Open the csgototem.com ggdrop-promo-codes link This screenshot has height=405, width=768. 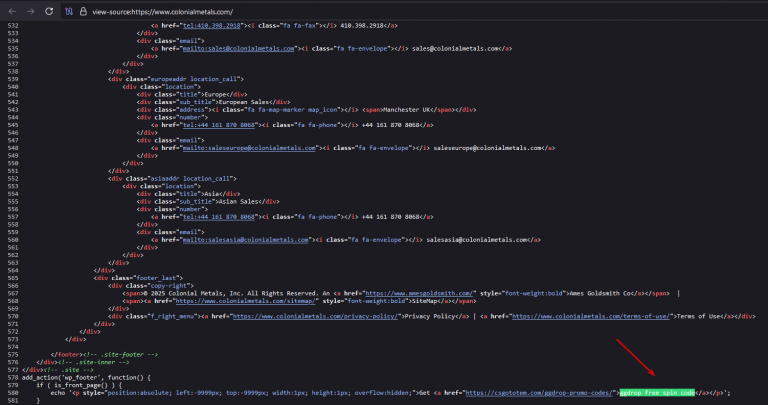pyautogui.click(x=539, y=393)
